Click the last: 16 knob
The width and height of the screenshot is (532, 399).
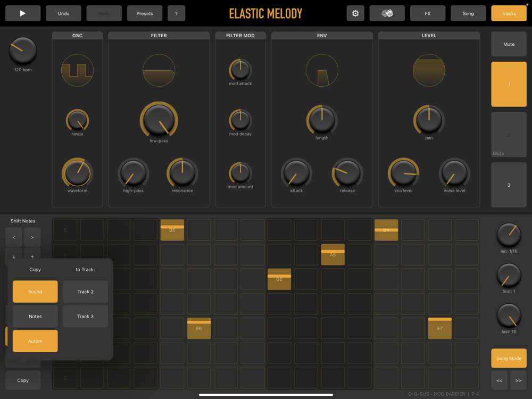pos(509,315)
